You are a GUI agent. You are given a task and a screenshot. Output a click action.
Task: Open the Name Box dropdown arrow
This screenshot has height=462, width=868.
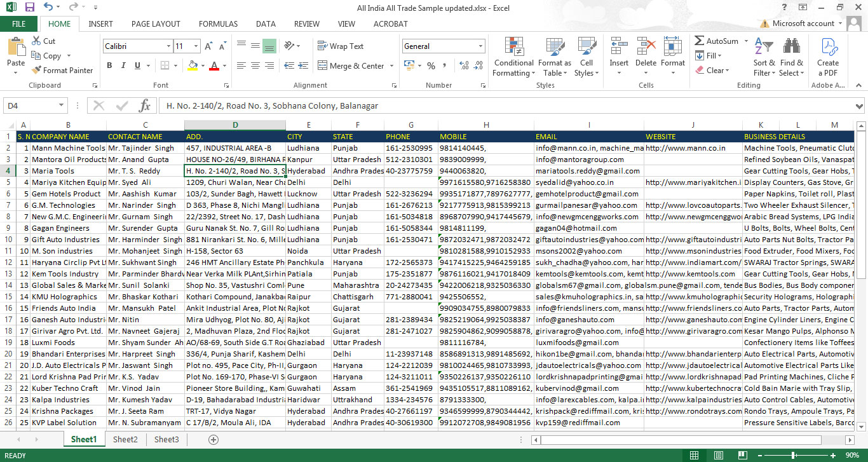(x=62, y=106)
